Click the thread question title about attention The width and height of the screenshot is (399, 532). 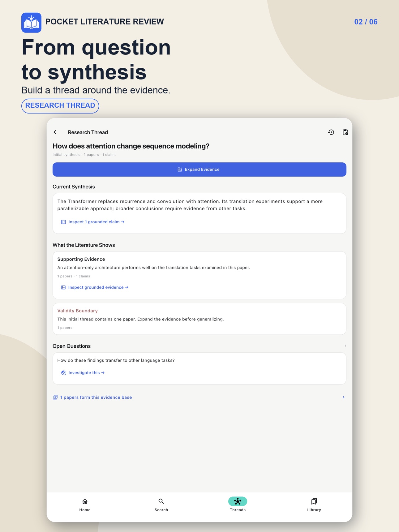pos(131,146)
